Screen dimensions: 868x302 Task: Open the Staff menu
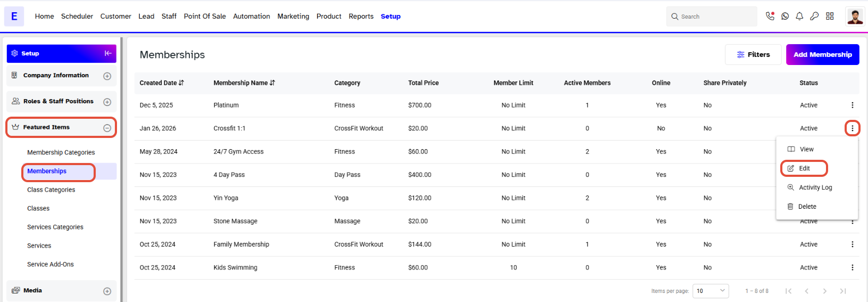[x=169, y=17]
